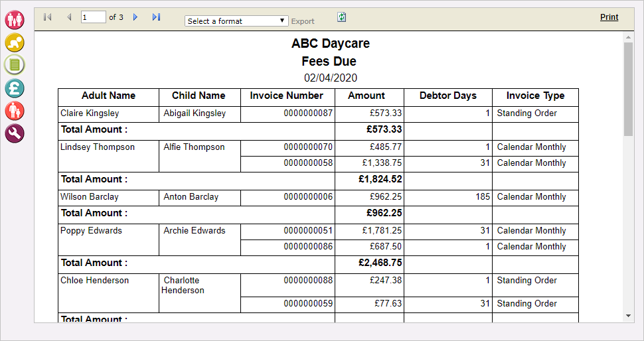Click the bold total £962.25
The image size is (644, 341).
coord(384,213)
